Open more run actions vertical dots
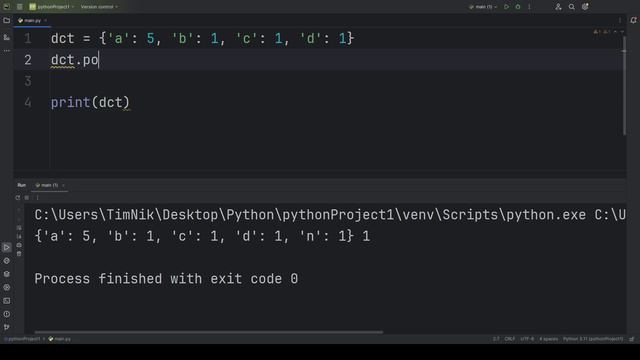This screenshot has height=360, width=640. (529, 7)
